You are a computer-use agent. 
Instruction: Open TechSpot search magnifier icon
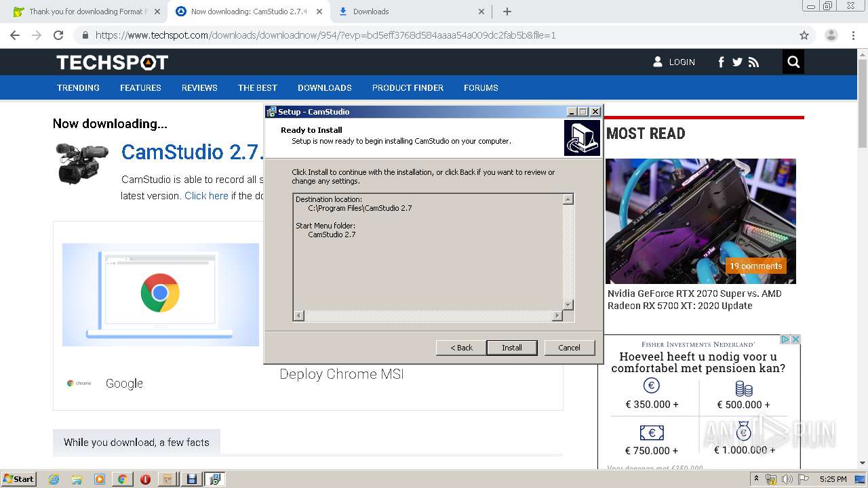pos(793,62)
